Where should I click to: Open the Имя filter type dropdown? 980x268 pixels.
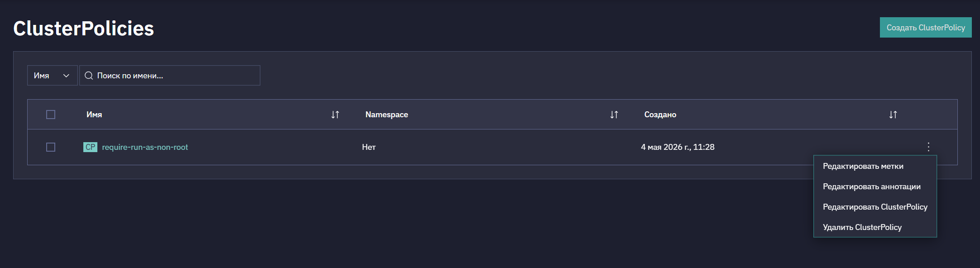pyautogui.click(x=52, y=76)
